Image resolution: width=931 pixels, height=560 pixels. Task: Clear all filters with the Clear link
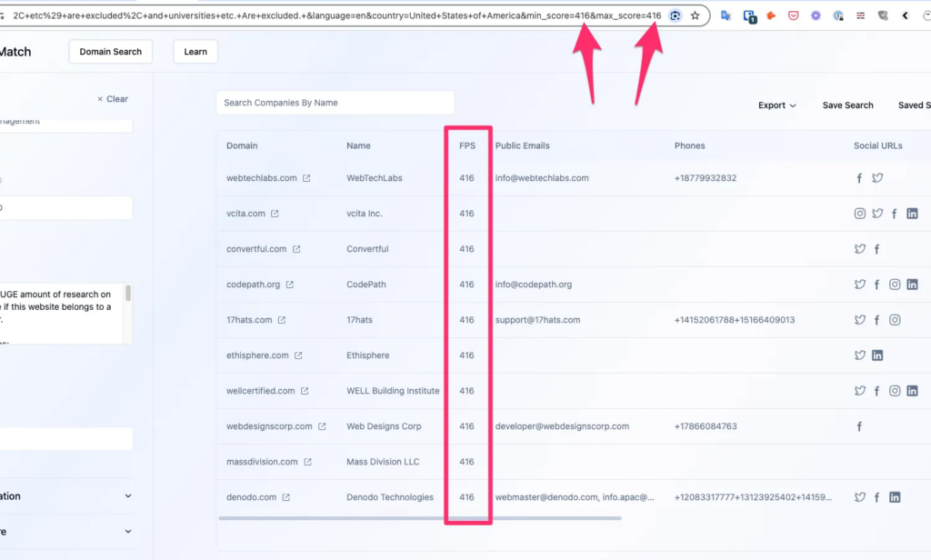click(x=113, y=99)
